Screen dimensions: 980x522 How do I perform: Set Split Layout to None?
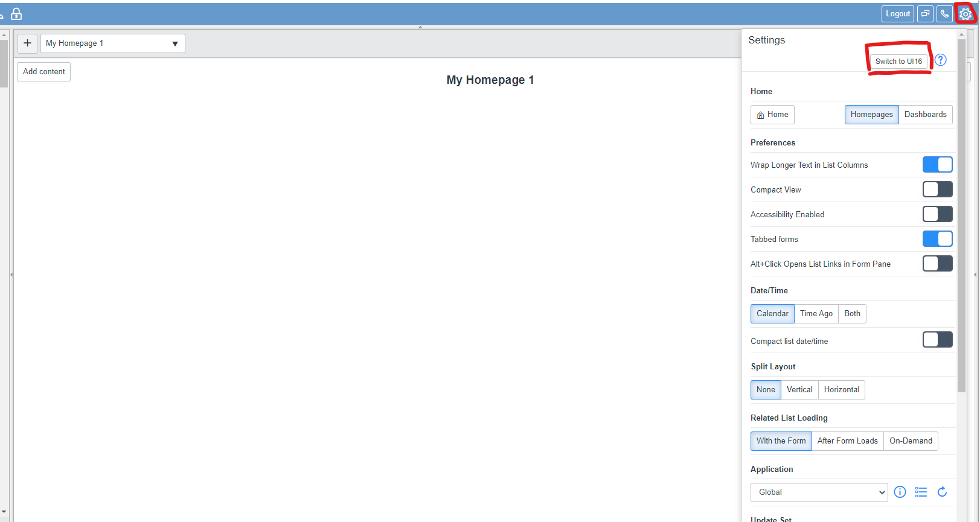[766, 390]
